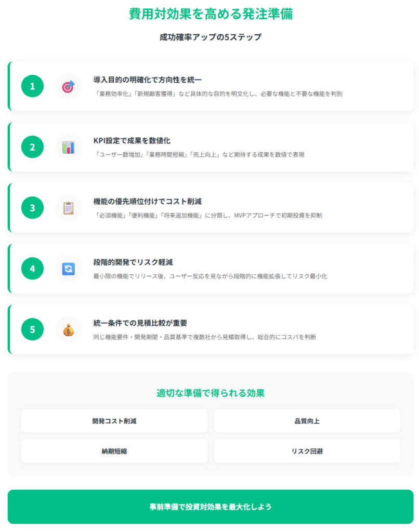
Task: Click the green number 3 circle
Action: (33, 208)
